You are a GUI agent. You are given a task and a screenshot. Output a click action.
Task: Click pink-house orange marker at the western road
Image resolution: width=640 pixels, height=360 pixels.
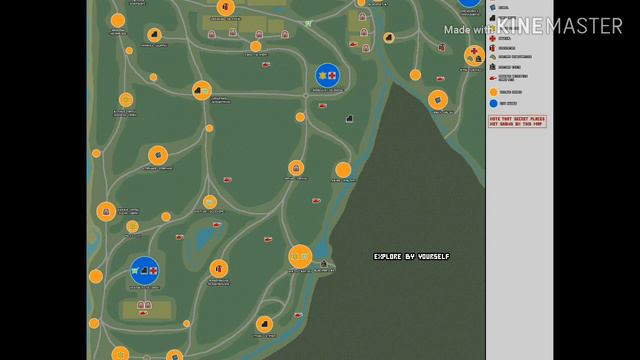(x=106, y=211)
